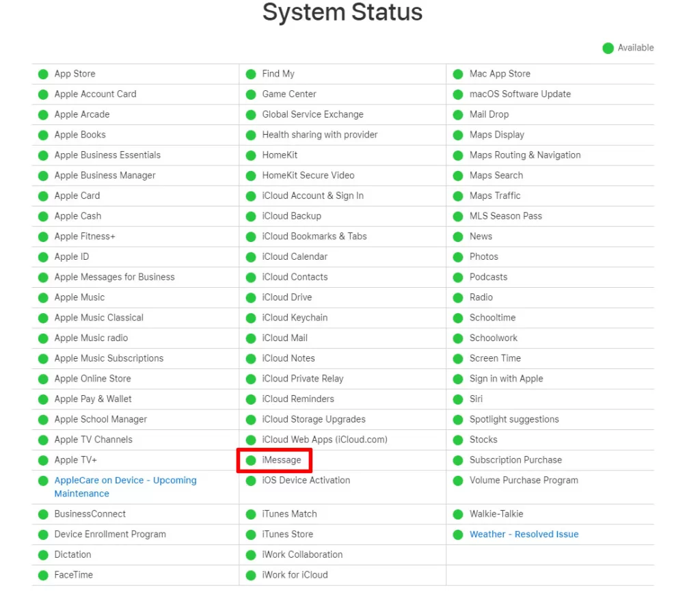Click the Apple ID service label
Screen dimensions: 700x592
(71, 257)
